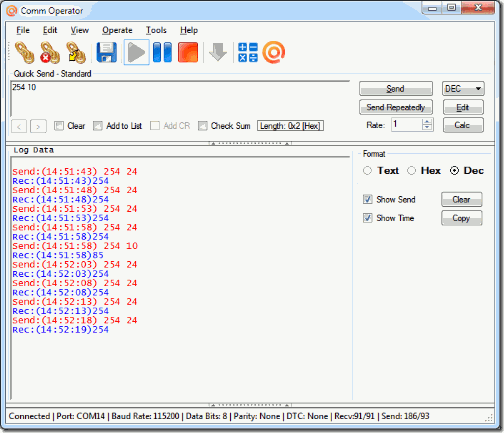This screenshot has height=433, width=504.
Task: Click the Edit button beside Send Repeatedly
Action: pos(463,107)
